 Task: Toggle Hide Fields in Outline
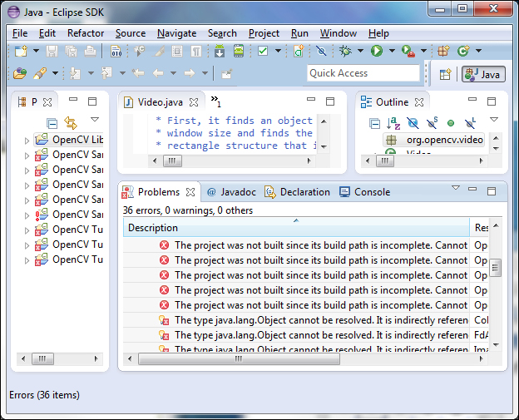(x=413, y=123)
